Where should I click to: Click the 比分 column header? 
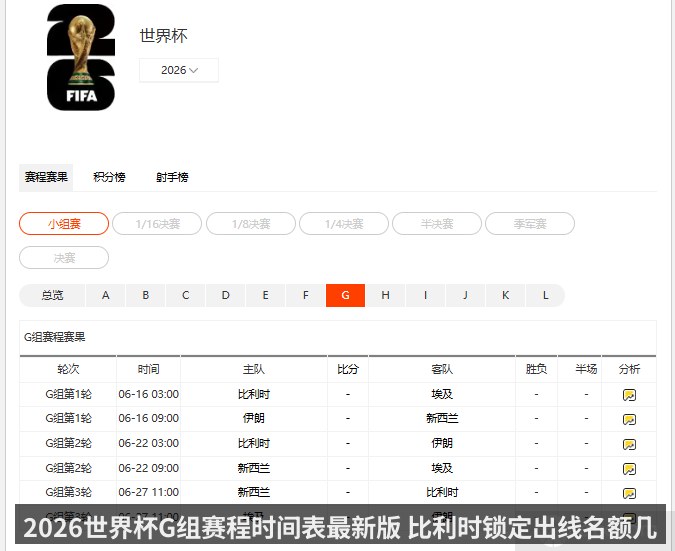(348, 369)
